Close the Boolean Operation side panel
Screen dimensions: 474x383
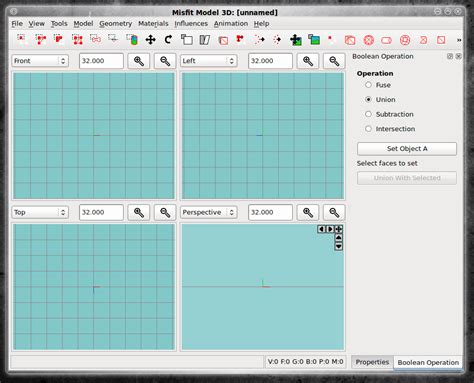(x=459, y=56)
